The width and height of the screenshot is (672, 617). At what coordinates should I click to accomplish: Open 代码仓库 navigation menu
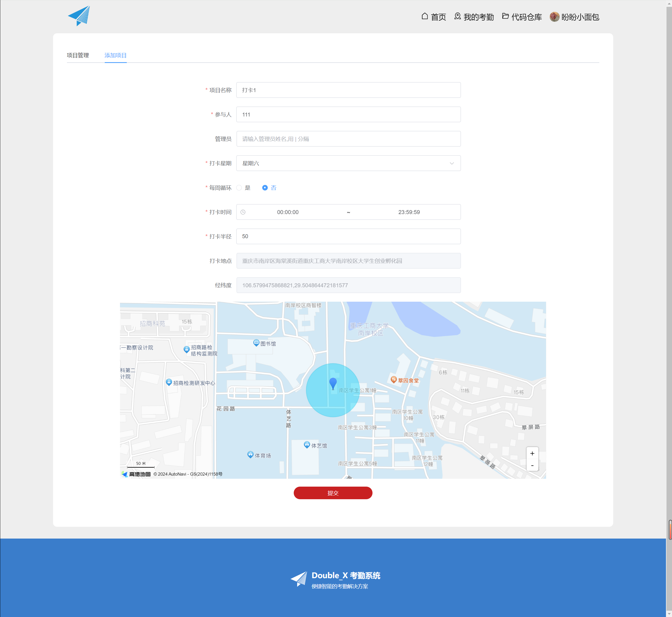522,17
